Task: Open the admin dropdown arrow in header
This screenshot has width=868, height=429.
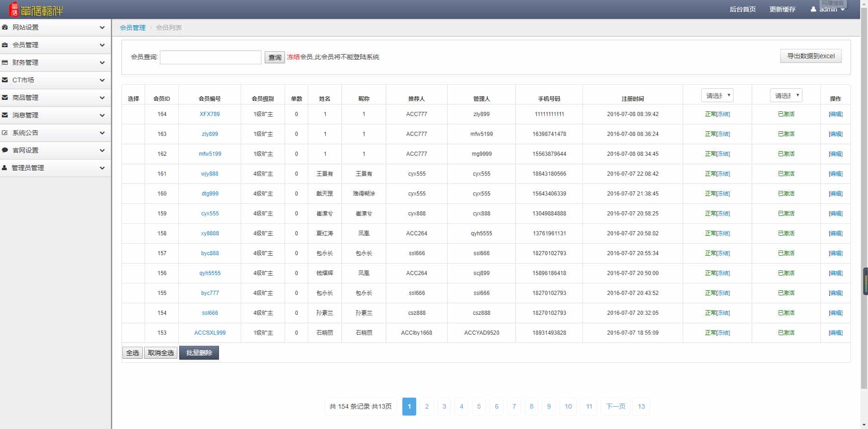Action: 843,10
